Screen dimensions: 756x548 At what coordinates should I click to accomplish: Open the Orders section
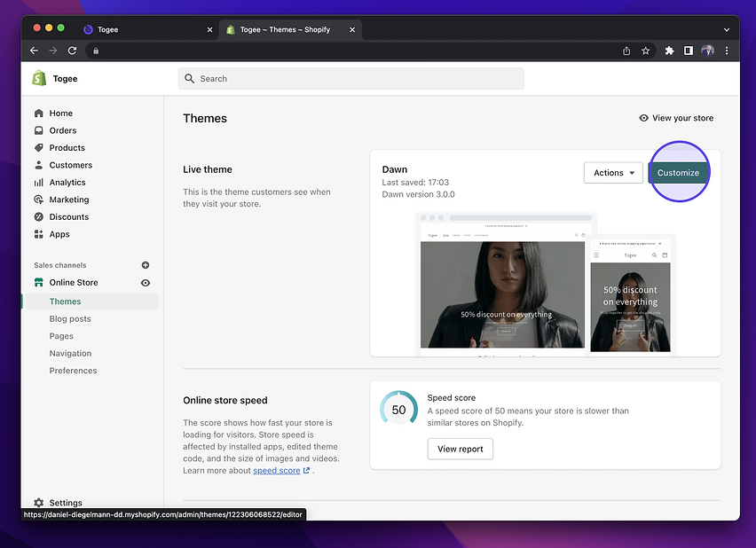pyautogui.click(x=63, y=130)
